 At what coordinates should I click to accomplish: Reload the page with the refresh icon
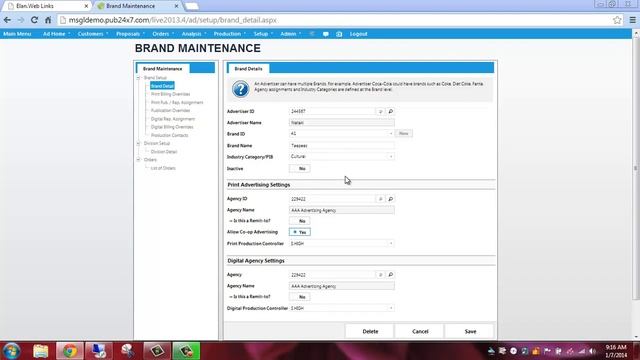coord(34,20)
